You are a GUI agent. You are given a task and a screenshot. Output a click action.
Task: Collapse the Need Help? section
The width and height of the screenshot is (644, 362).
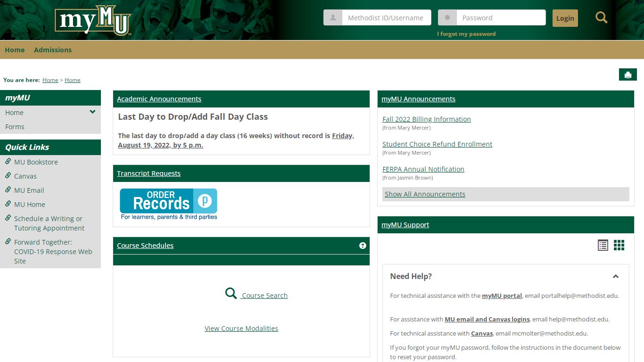coord(615,277)
